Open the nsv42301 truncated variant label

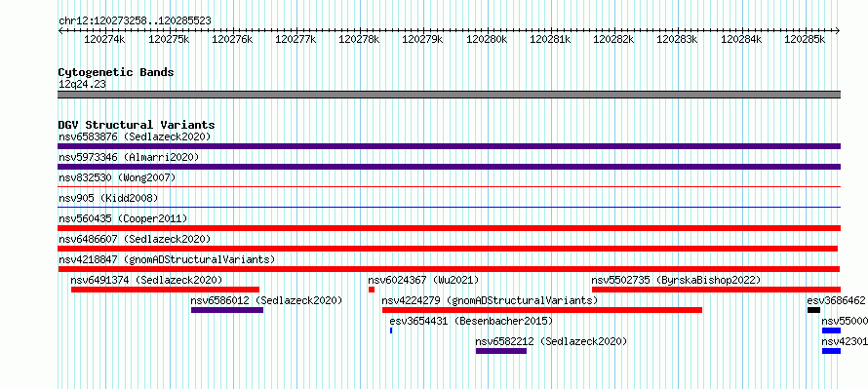tap(845, 341)
